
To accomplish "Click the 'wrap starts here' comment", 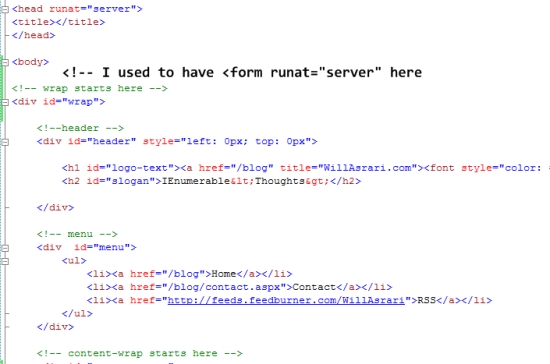I will 89,88.
